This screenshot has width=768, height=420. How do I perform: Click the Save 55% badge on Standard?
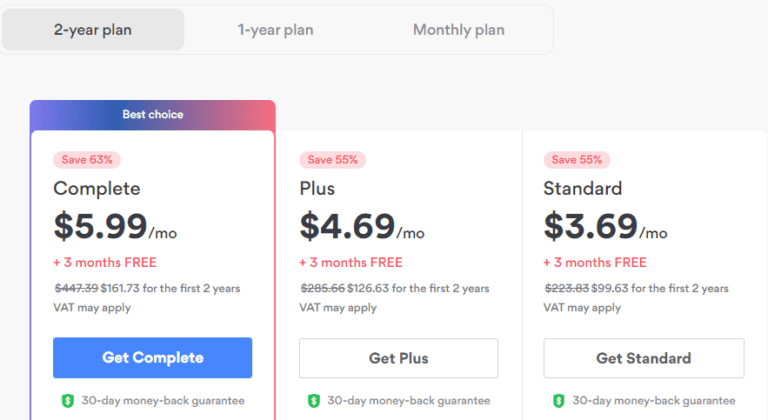pos(577,160)
